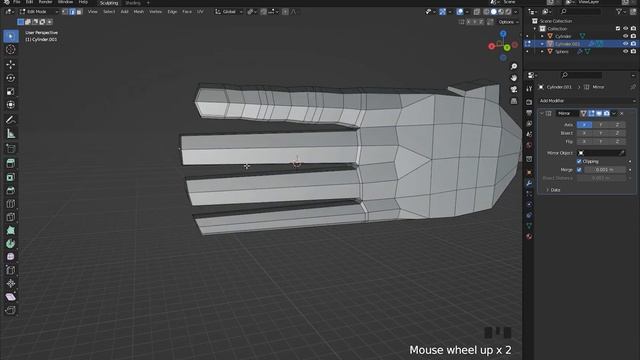
Task: Click the Merge distance value field
Action: click(x=605, y=169)
